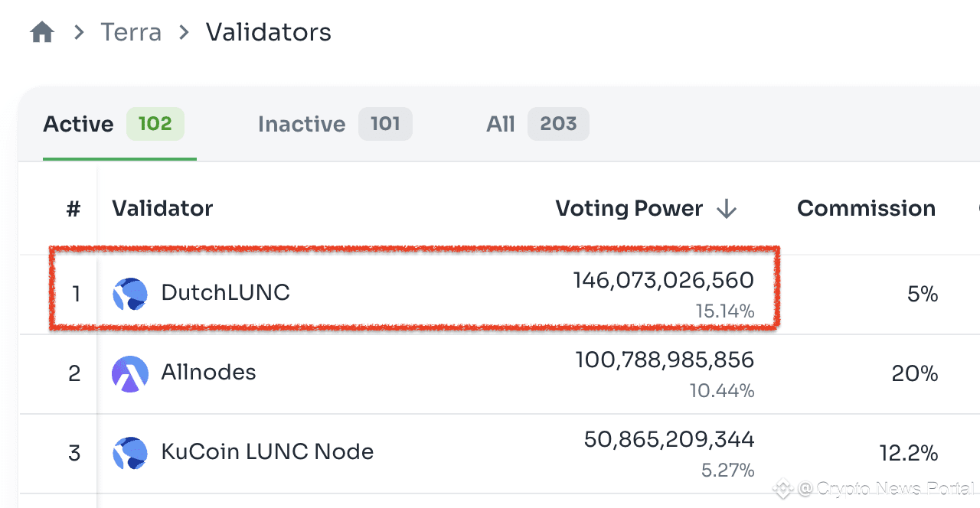Click the Crypto News Portal watermark icon

click(782, 488)
